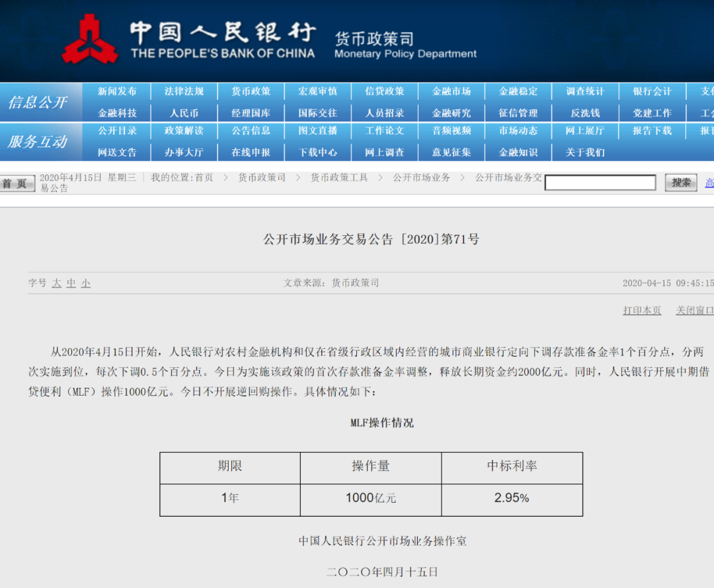
Task: Set font size to 大
Action: [x=56, y=283]
